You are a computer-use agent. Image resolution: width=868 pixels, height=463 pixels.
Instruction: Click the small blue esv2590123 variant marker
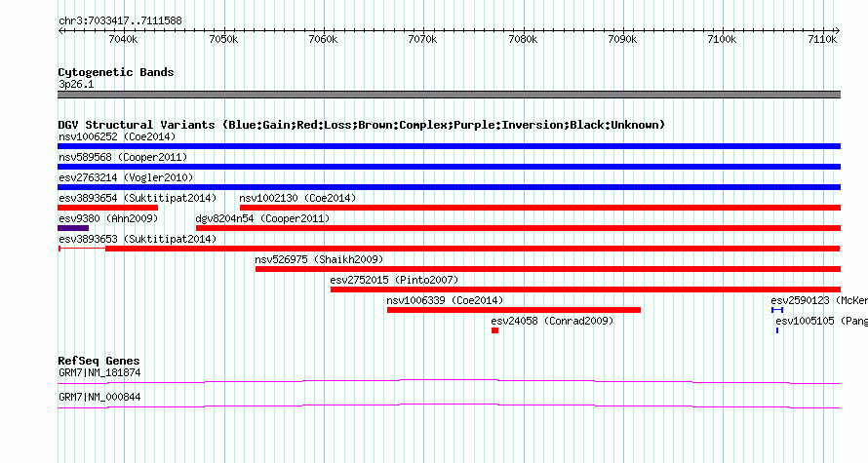point(777,310)
